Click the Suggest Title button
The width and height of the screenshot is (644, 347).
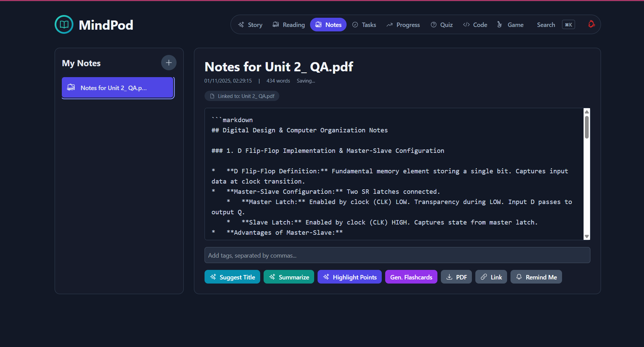[232, 277]
